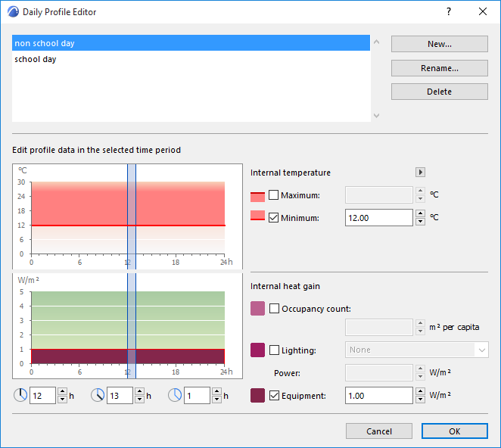
Task: Click the ARCHICAD logo in title bar
Action: [x=13, y=12]
